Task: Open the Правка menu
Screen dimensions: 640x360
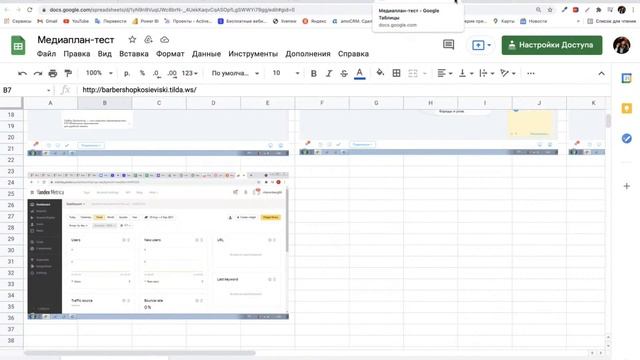Action: coord(77,54)
